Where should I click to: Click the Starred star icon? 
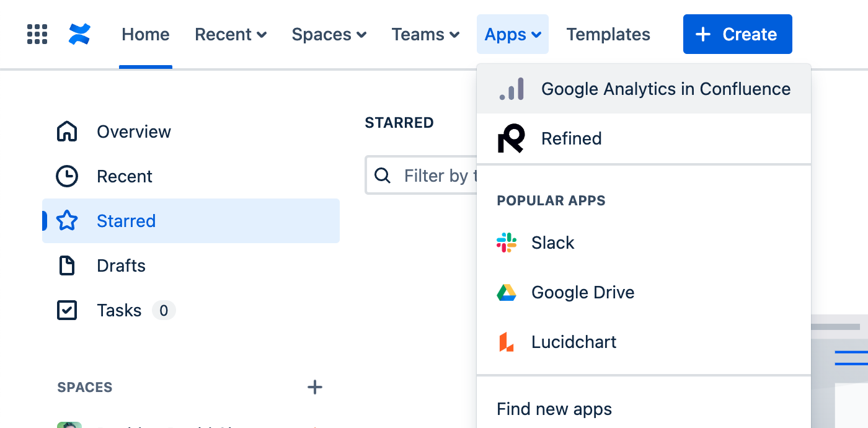67,221
